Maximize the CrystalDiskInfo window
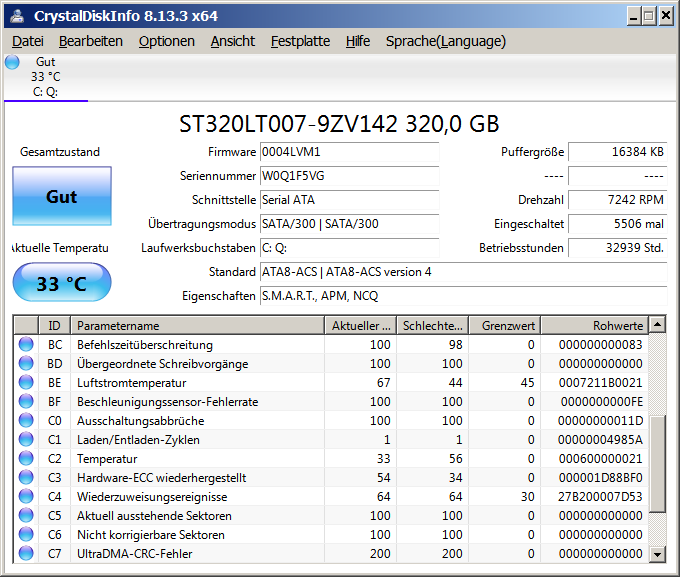Image resolution: width=680 pixels, height=577 pixels. (649, 16)
